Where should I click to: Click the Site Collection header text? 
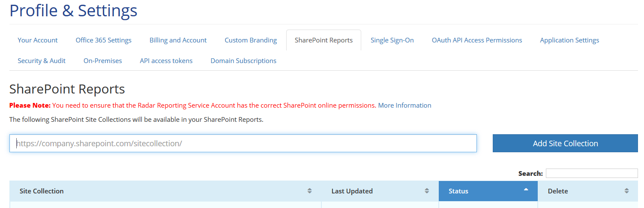click(42, 191)
